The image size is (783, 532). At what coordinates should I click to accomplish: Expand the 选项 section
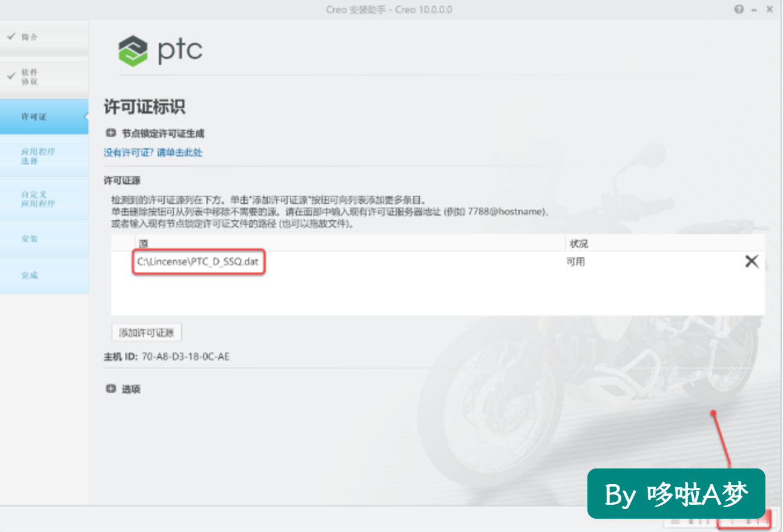pyautogui.click(x=111, y=389)
